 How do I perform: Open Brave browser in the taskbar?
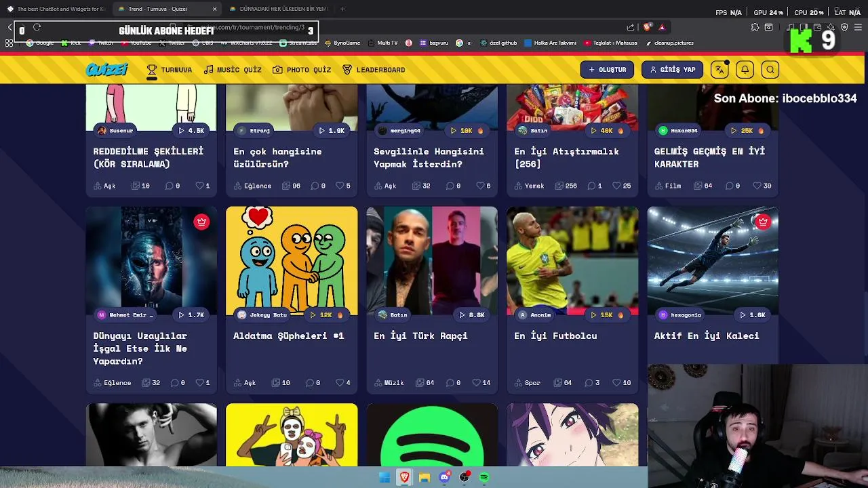coord(405,477)
